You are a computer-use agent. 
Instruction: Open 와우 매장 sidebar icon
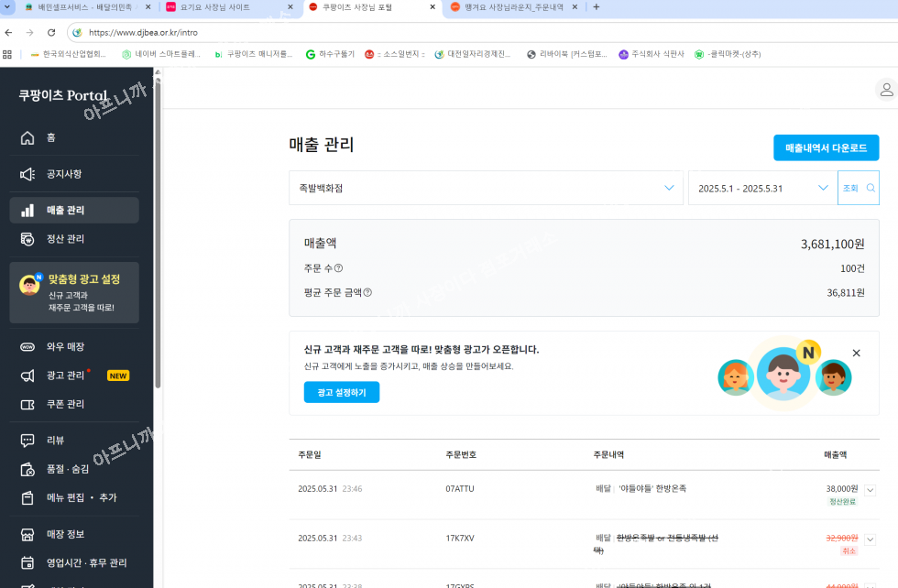tap(27, 347)
